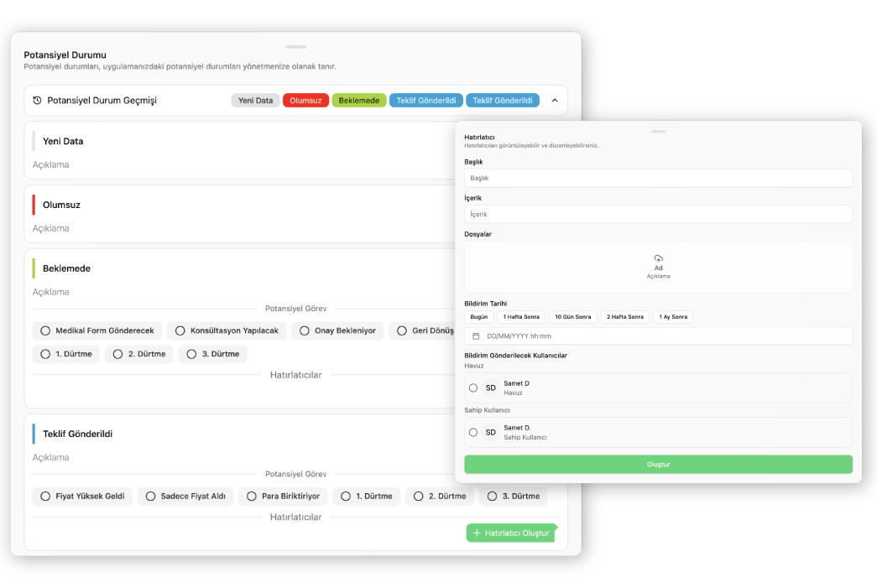The image size is (877, 588).
Task: Click the SD avatar in Sahip Kullanıcı row
Action: [491, 433]
